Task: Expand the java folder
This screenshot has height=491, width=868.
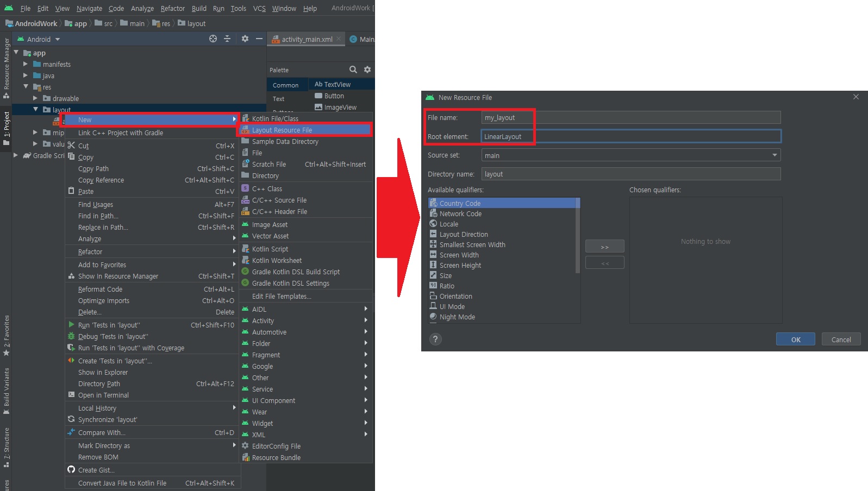Action: coord(26,75)
